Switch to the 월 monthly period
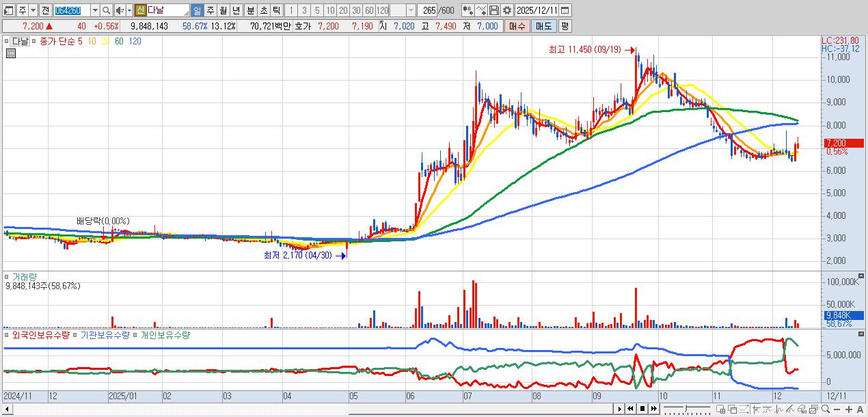 pos(223,10)
